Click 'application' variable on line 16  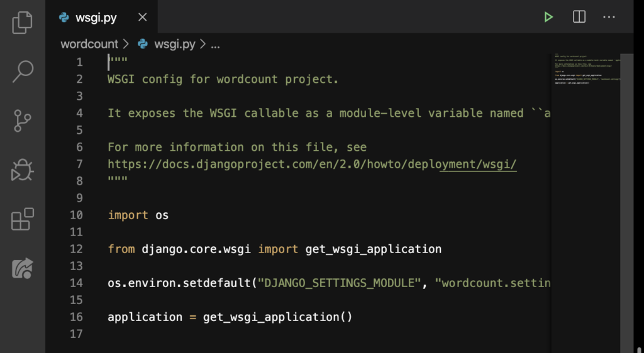[x=145, y=317]
